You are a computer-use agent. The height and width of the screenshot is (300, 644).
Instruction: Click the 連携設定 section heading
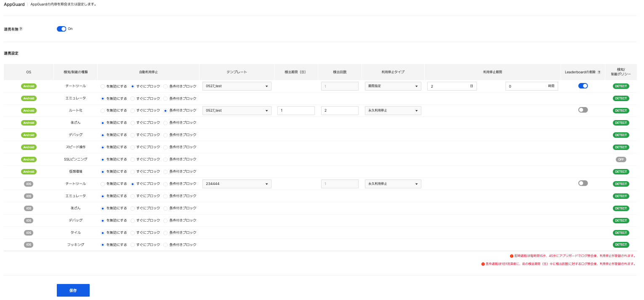click(11, 54)
